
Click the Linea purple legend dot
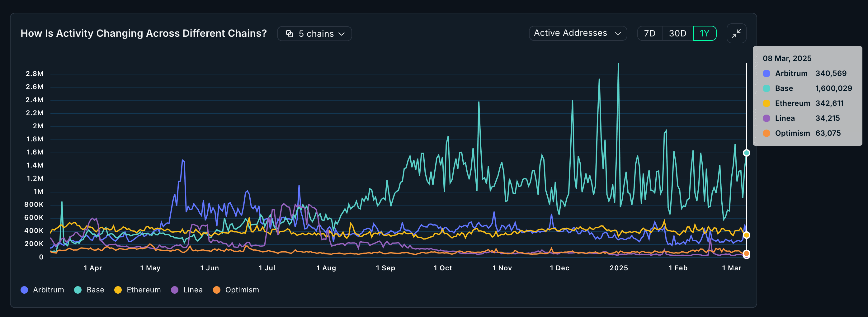pos(175,290)
